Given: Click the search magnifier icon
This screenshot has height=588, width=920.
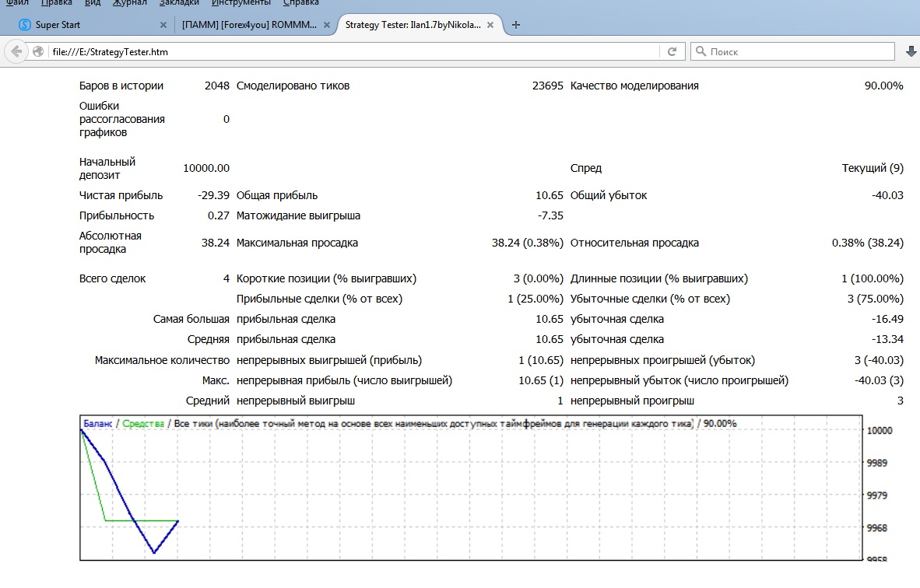Looking at the screenshot, I should click(x=701, y=51).
